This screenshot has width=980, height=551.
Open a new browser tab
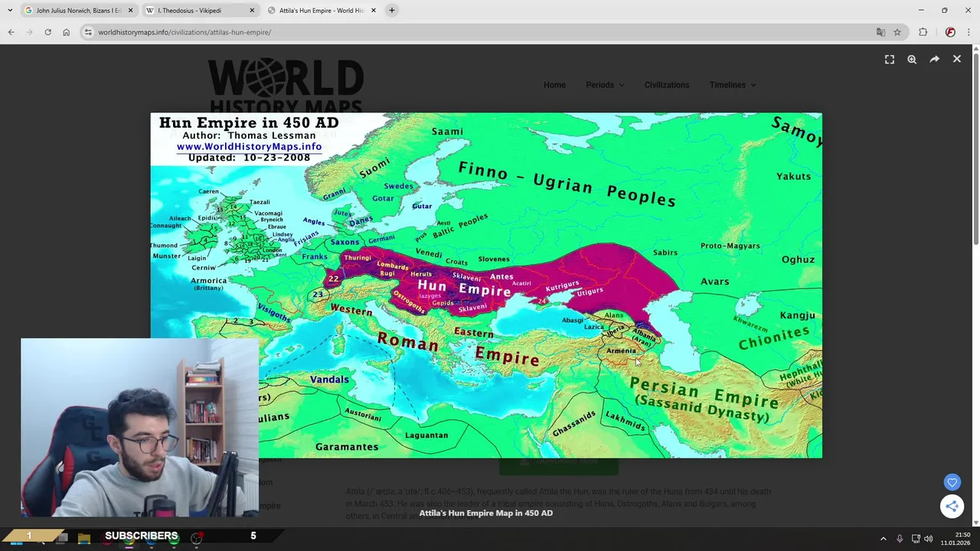click(392, 11)
